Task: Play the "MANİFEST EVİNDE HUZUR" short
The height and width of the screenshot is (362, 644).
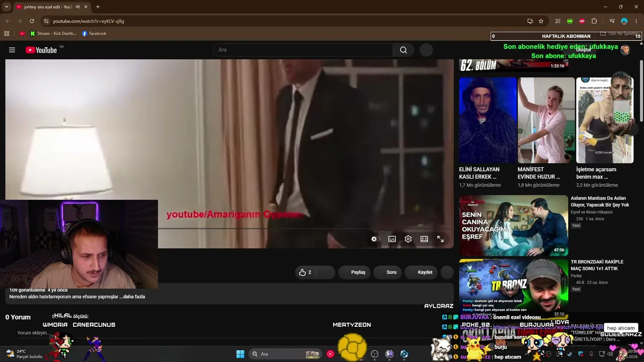Action: coord(546,120)
